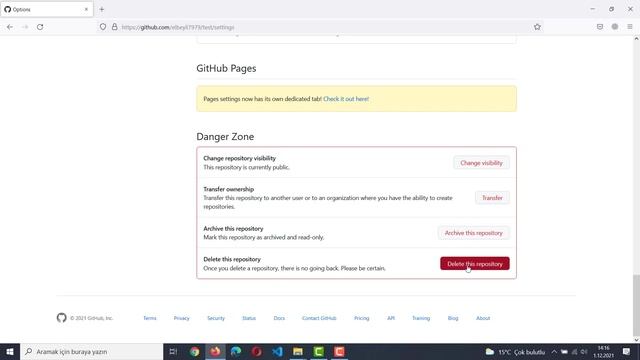Open Visual Studio Code from taskbar
The width and height of the screenshot is (640, 360).
[278, 351]
